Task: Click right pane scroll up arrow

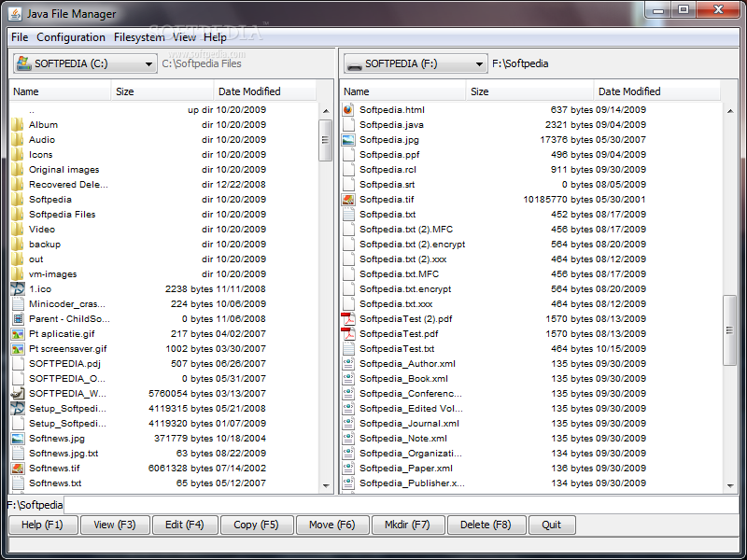Action: tap(730, 111)
